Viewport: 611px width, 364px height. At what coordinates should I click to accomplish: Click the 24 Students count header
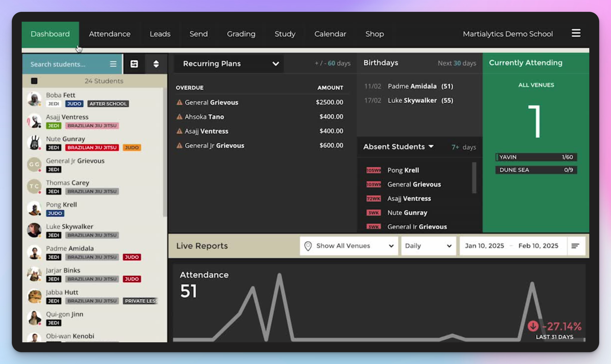(x=104, y=81)
